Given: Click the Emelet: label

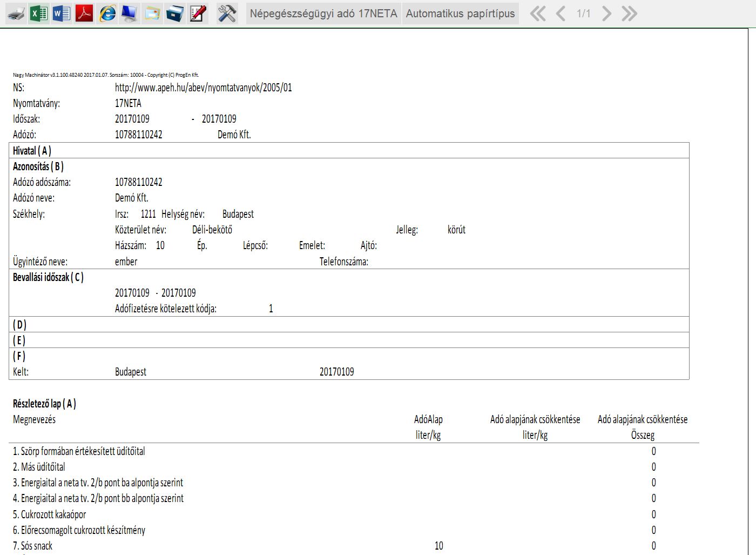Looking at the screenshot, I should tap(312, 245).
